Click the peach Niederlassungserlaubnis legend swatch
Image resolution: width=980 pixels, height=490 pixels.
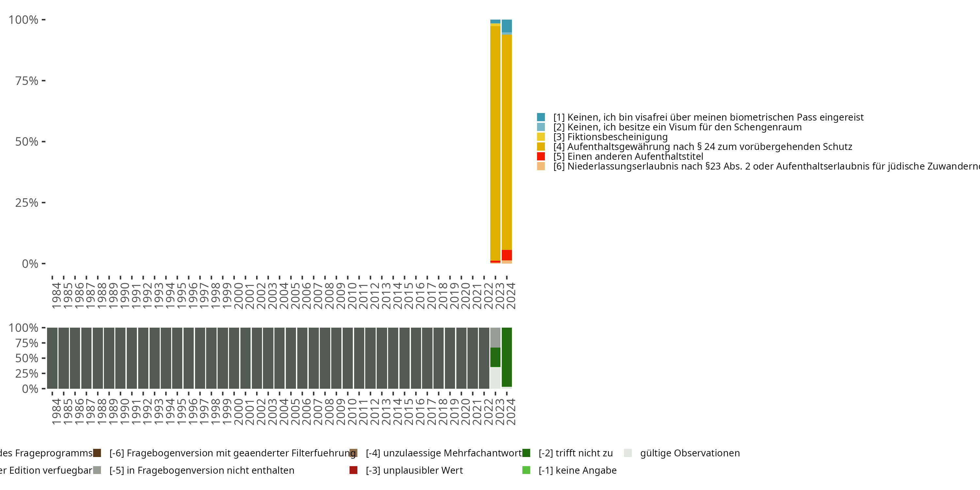541,166
